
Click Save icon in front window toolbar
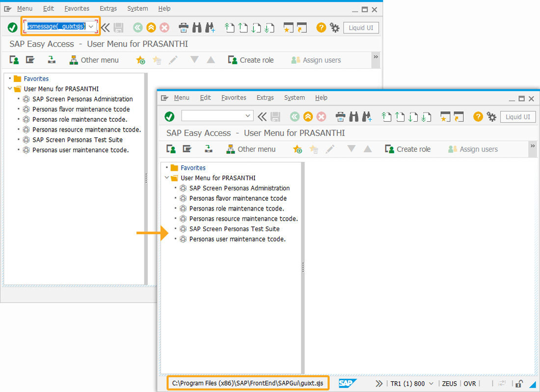[275, 117]
